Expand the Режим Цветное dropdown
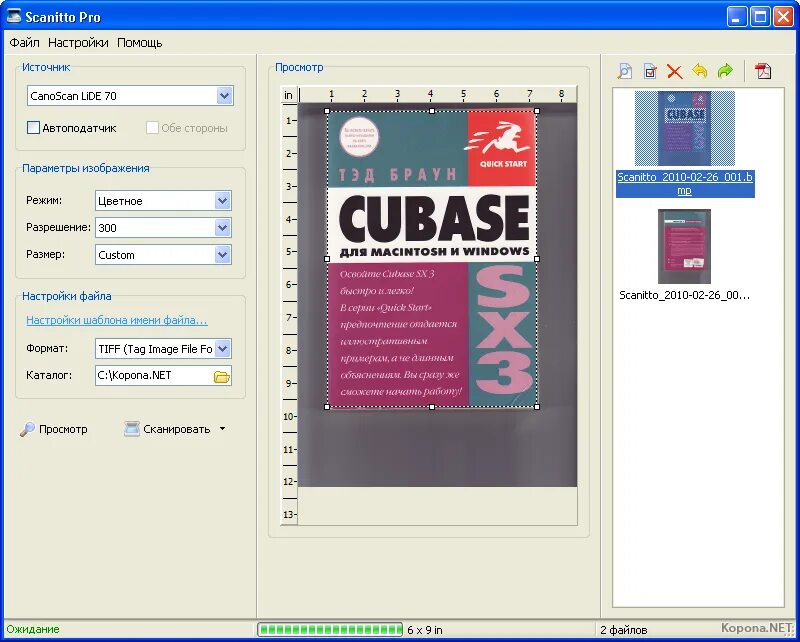 tap(222, 201)
